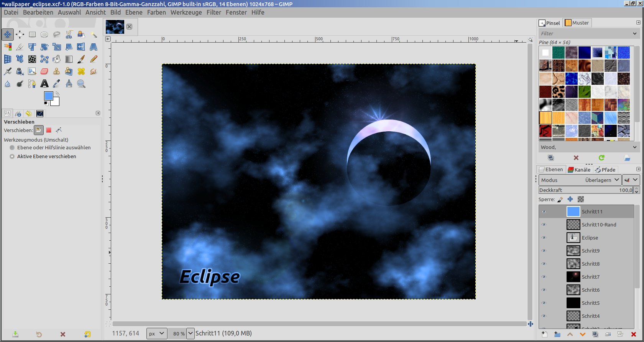Expand the px unit dropdown
Viewport: 644px width, 342px height.
tap(156, 333)
